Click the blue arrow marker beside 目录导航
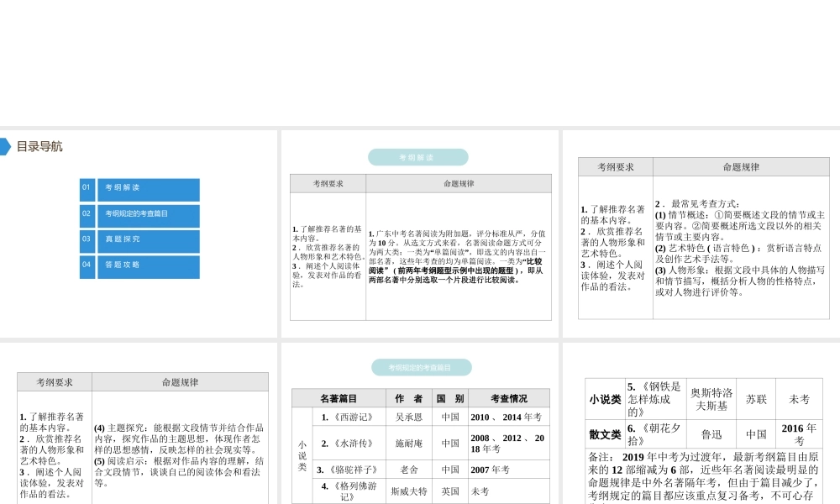840x504 pixels. [x=5, y=147]
